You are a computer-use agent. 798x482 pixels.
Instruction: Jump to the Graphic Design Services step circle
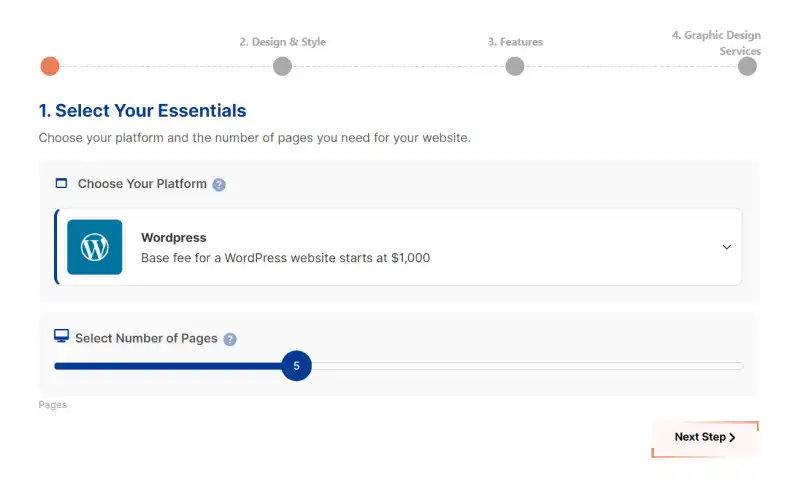pyautogui.click(x=747, y=66)
